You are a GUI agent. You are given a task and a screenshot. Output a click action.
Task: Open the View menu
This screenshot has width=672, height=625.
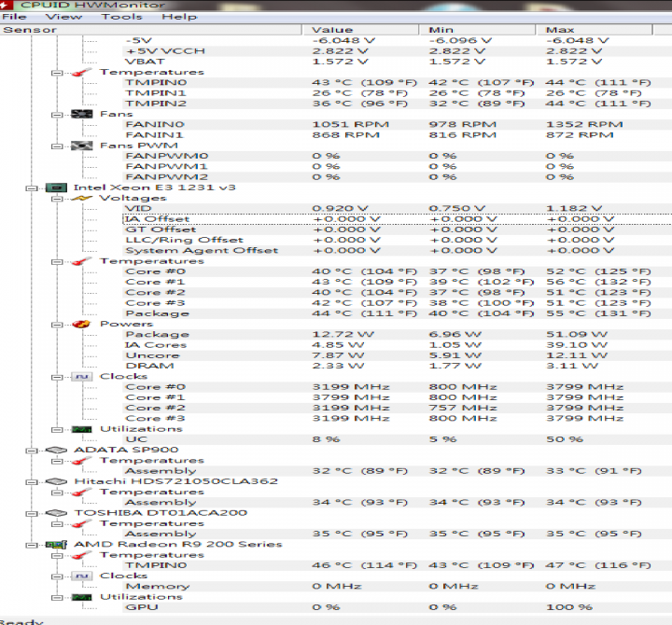click(x=63, y=17)
